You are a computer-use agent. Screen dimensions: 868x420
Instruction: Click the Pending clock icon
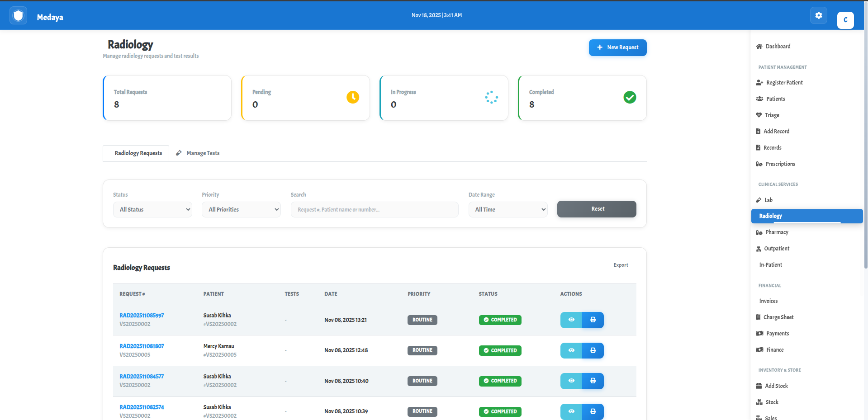coord(352,97)
